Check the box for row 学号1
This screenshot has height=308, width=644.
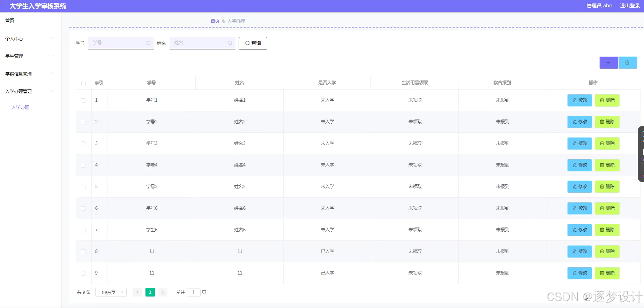[83, 100]
